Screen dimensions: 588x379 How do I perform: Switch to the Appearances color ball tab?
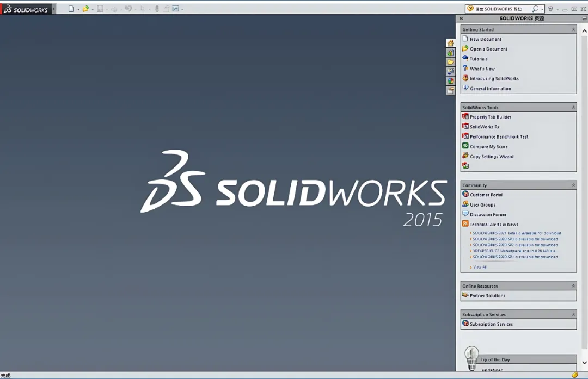click(x=450, y=81)
